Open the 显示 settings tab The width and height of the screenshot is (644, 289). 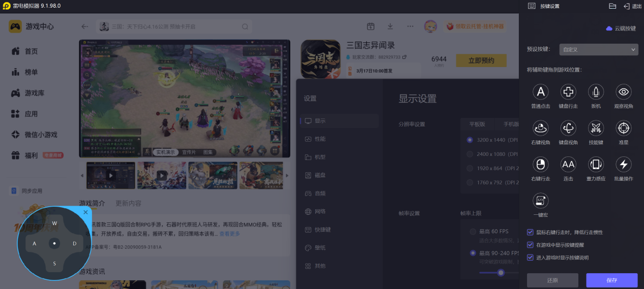[339, 121]
